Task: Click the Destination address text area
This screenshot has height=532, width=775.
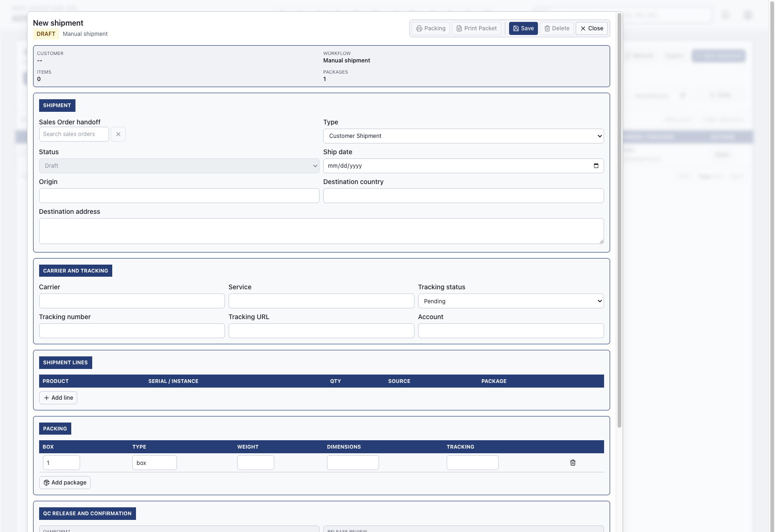Action: click(x=321, y=231)
